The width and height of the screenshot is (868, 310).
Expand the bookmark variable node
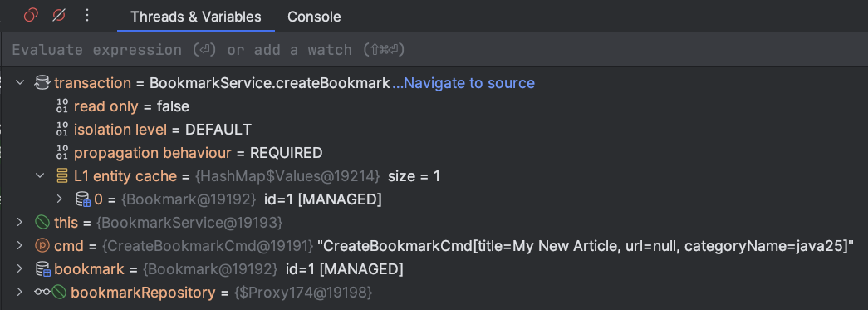[x=20, y=269]
